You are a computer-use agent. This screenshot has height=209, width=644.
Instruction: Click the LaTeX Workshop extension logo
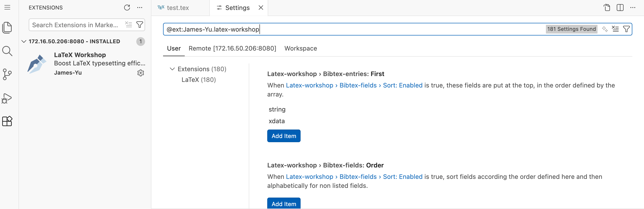[37, 64]
